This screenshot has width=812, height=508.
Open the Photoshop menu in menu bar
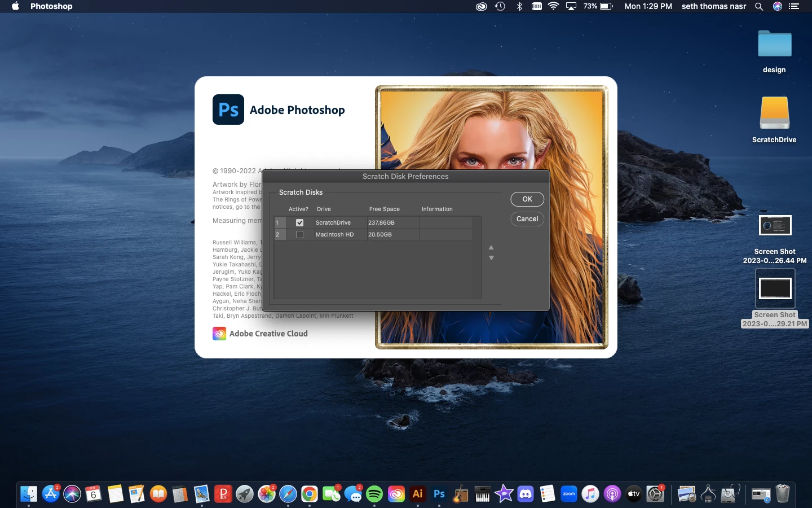[51, 6]
